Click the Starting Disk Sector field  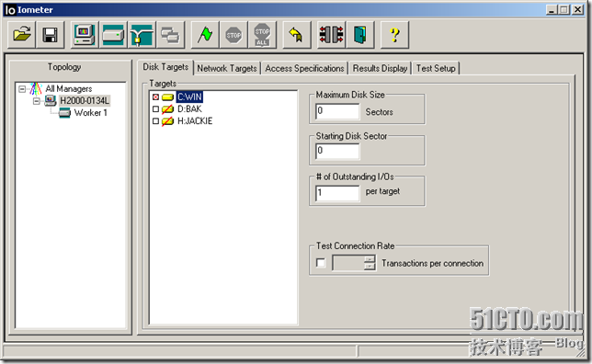pyautogui.click(x=337, y=151)
